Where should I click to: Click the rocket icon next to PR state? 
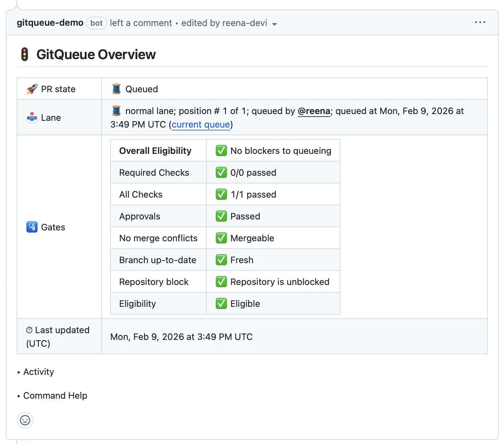pos(32,89)
